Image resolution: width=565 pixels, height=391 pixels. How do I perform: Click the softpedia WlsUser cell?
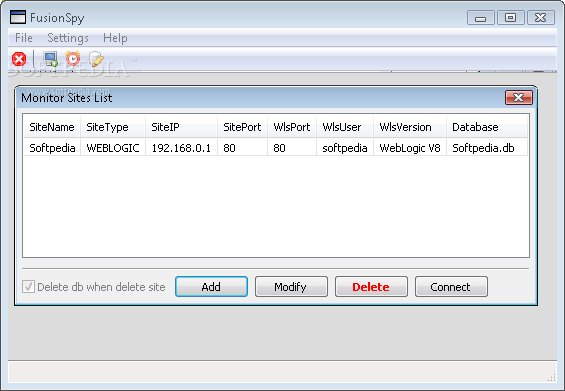(345, 148)
